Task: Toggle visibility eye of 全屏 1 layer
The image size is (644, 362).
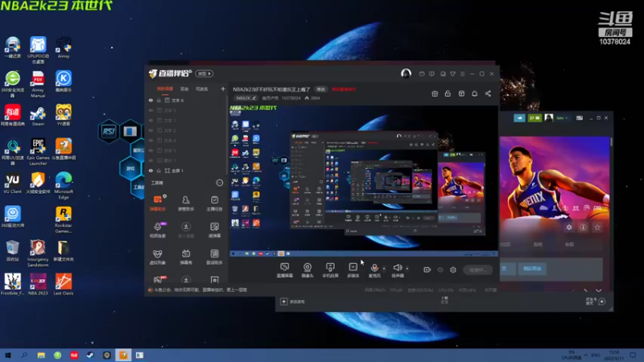Action: tap(151, 171)
